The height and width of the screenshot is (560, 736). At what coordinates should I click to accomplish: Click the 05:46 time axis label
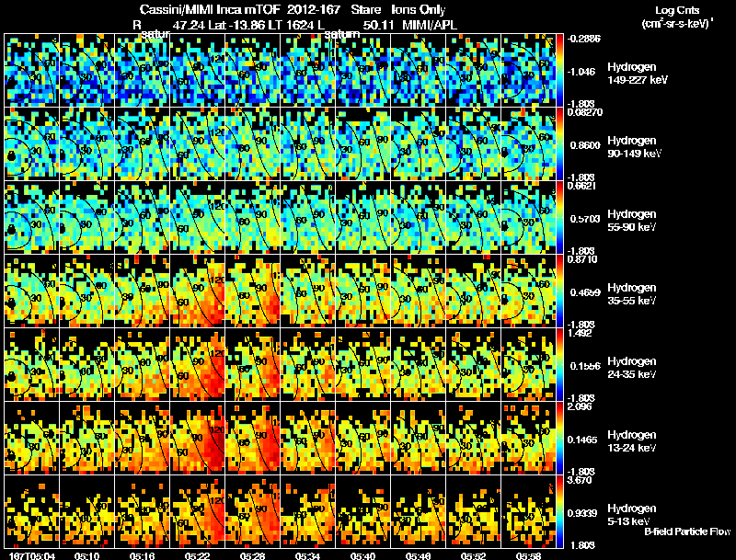(x=419, y=555)
